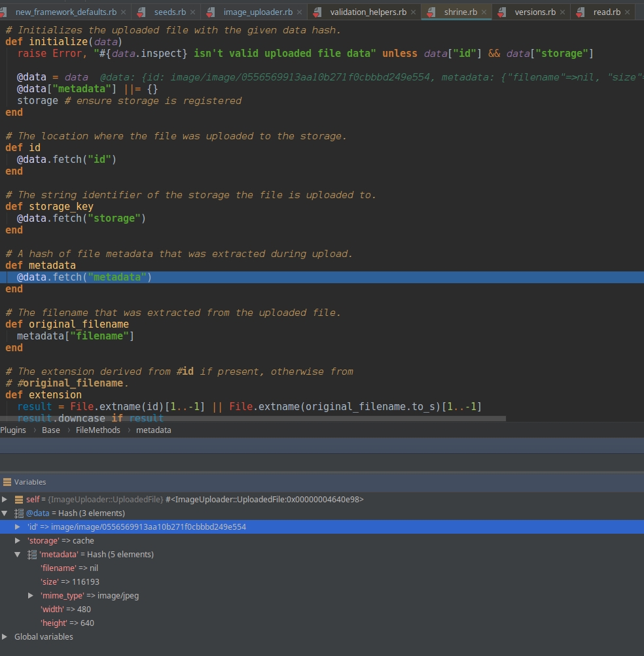
Task: Select the Base breadcrumb
Action: [x=50, y=430]
